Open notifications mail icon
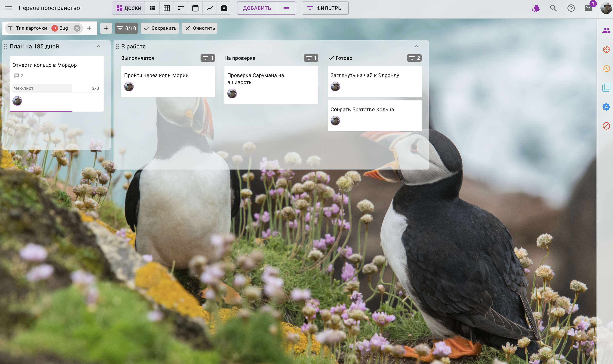Viewport: 613px width, 364px height. pyautogui.click(x=588, y=8)
